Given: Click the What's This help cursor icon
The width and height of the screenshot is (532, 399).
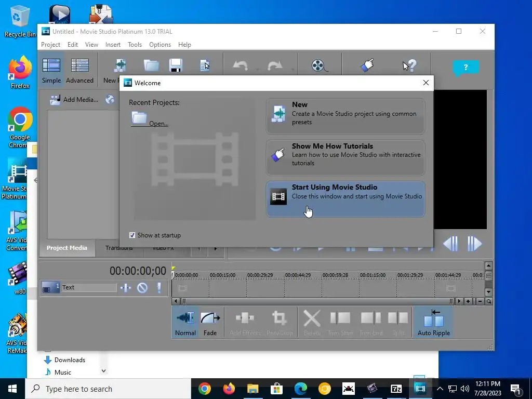Looking at the screenshot, I should tap(409, 65).
